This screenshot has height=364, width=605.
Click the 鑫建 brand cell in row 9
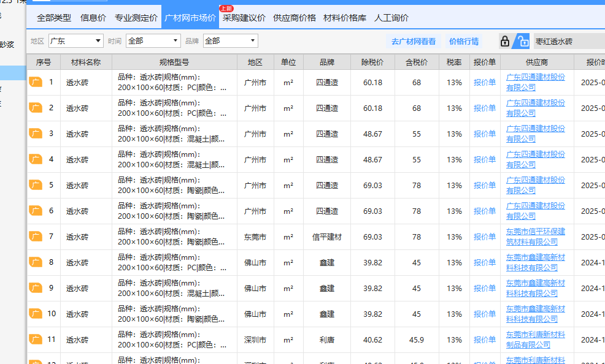point(327,288)
